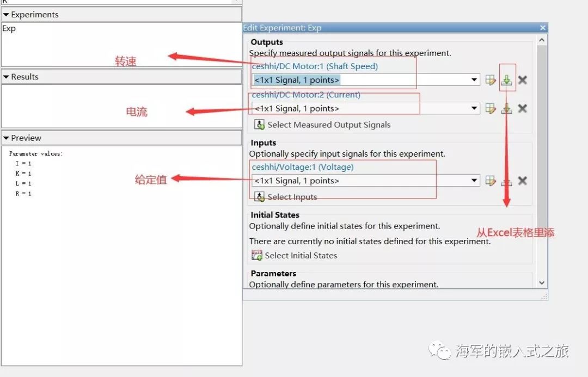
Task: Open Current signal dropdown
Action: pos(474,109)
